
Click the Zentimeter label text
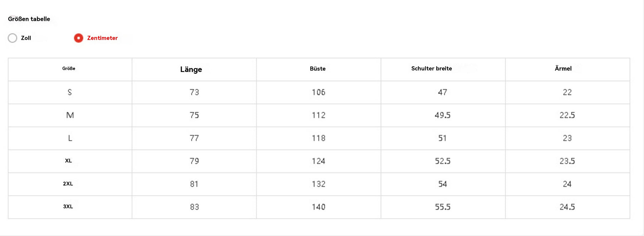102,38
